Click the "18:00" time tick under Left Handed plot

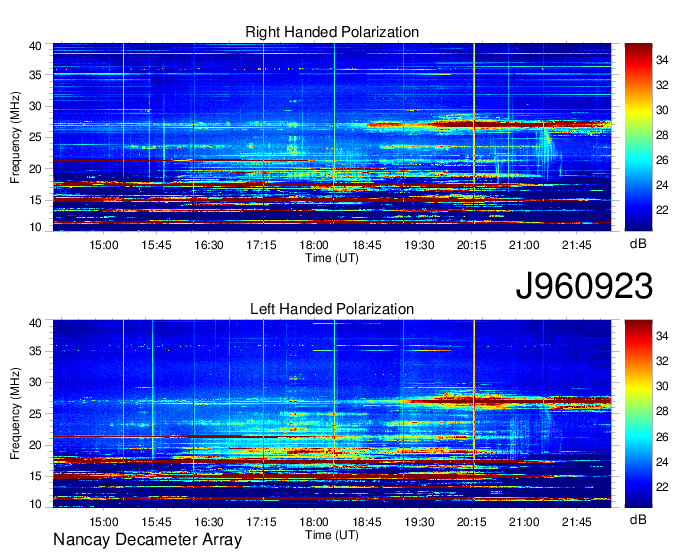[x=314, y=522]
